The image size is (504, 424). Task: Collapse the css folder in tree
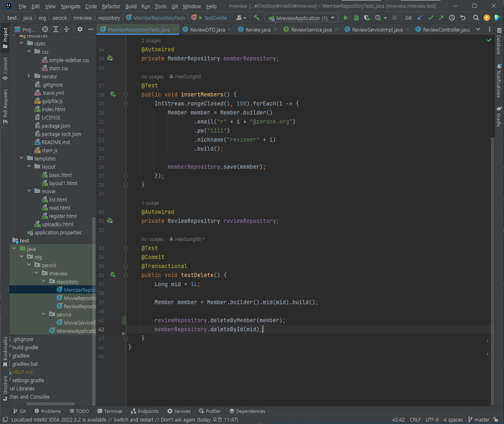click(29, 52)
